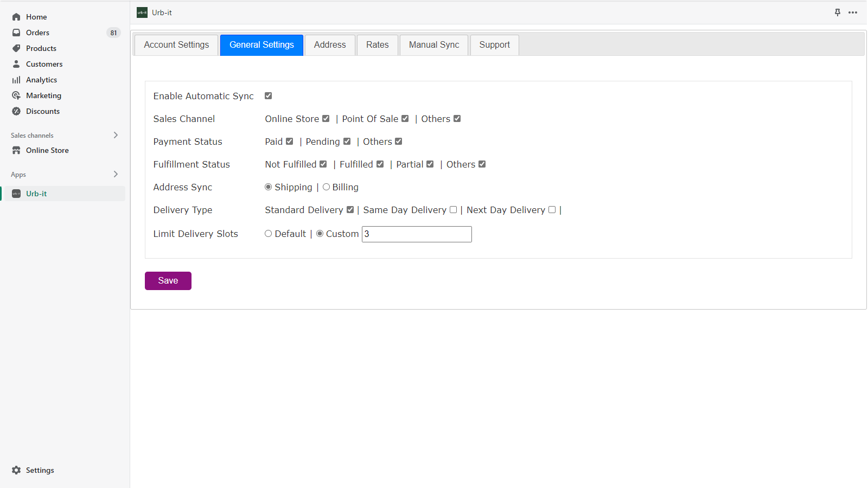868x488 pixels.
Task: Expand the Apps section
Action: (x=116, y=174)
